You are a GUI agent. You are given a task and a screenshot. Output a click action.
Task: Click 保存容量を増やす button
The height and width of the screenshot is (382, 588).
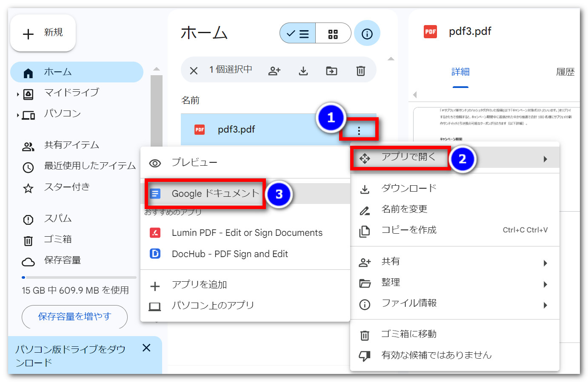pyautogui.click(x=74, y=317)
